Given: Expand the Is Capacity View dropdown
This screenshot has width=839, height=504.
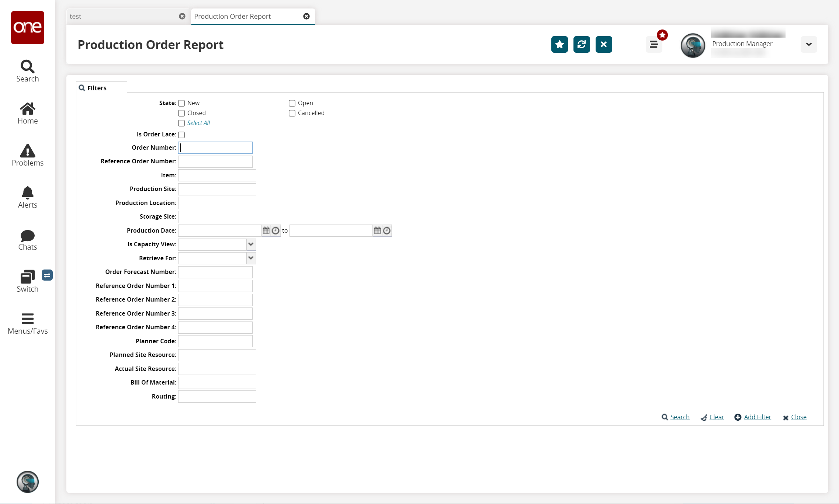Looking at the screenshot, I should click(x=251, y=244).
